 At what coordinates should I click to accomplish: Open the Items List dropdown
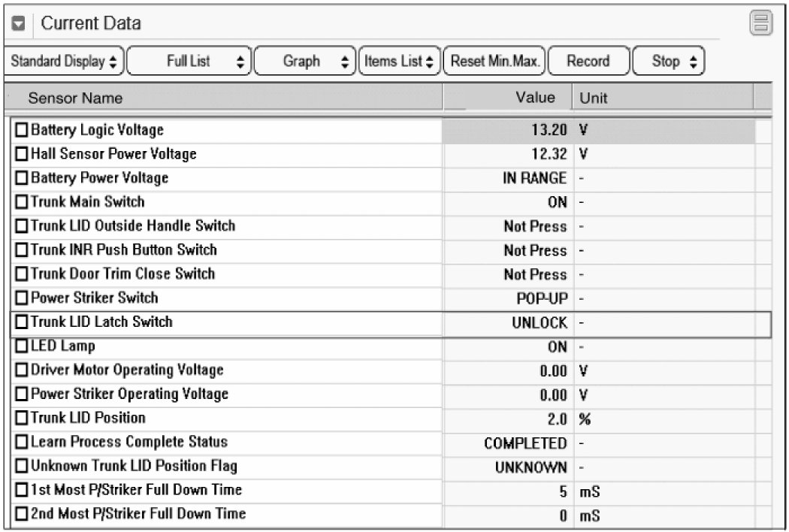point(399,62)
